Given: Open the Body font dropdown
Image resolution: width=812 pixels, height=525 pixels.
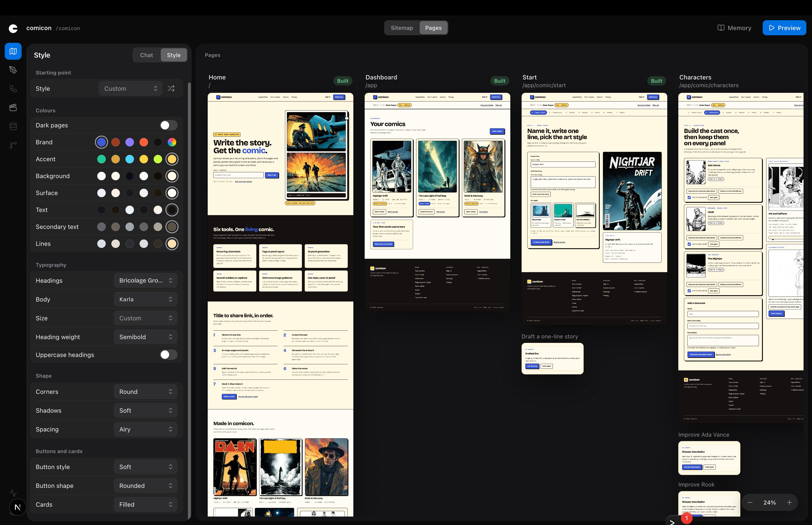Looking at the screenshot, I should (146, 299).
